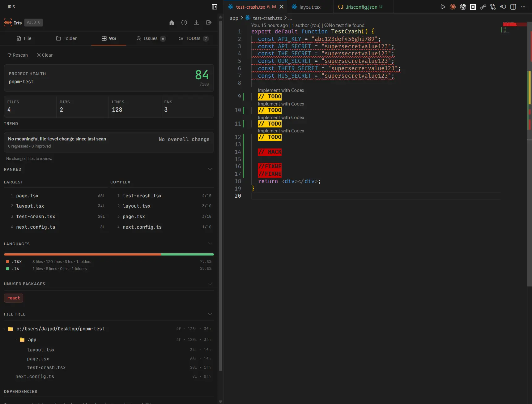Close the test-crash.tsx tab

click(x=281, y=7)
